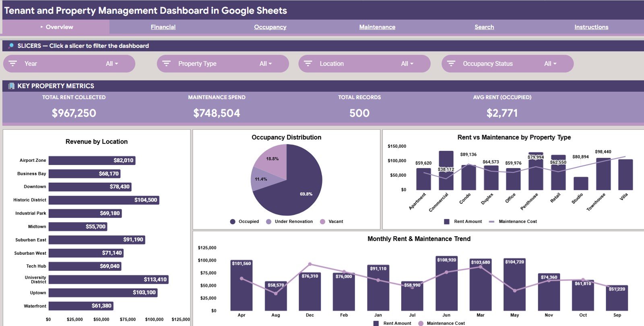This screenshot has height=326, width=644.
Task: Click the Property Type slicer filter icon
Action: tap(166, 64)
